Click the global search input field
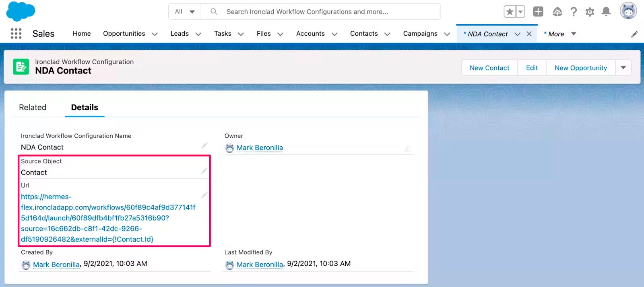This screenshot has width=644, height=287. (x=320, y=12)
